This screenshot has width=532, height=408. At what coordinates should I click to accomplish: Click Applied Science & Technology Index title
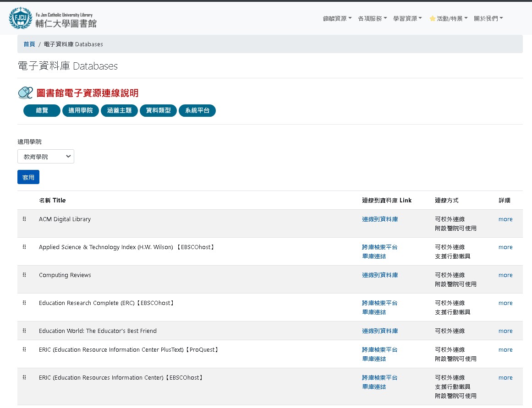(127, 247)
